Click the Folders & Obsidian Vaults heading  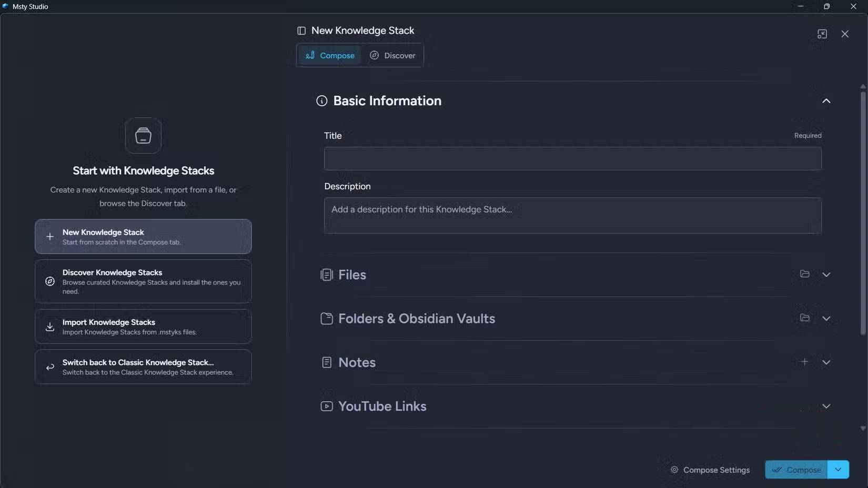(x=417, y=319)
